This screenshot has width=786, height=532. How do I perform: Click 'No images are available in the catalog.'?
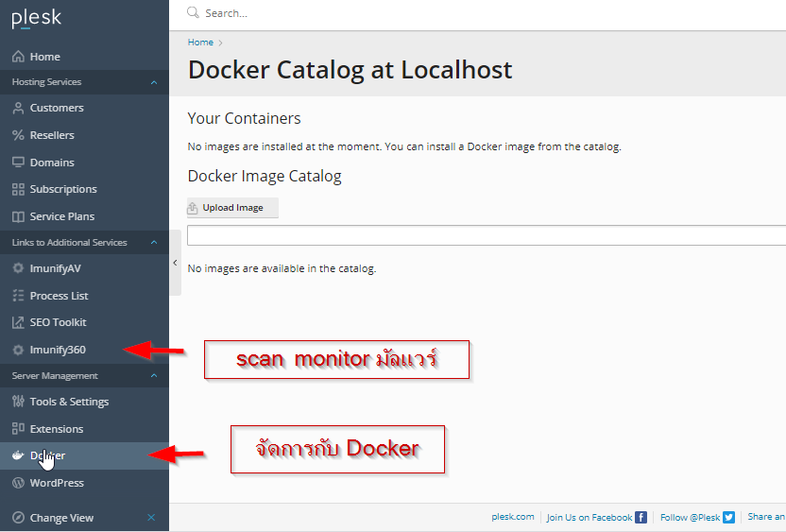(x=282, y=268)
